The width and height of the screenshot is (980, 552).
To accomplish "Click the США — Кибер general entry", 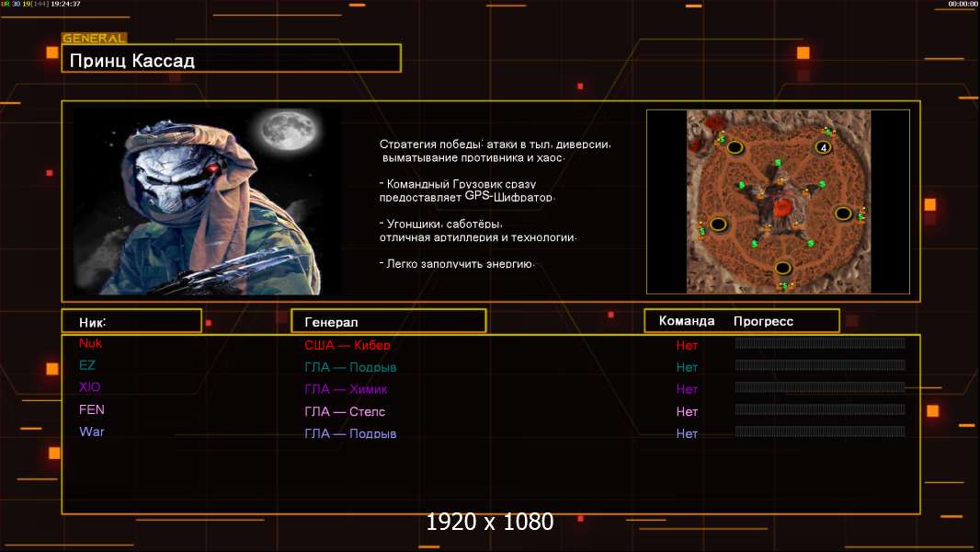I will click(x=348, y=345).
